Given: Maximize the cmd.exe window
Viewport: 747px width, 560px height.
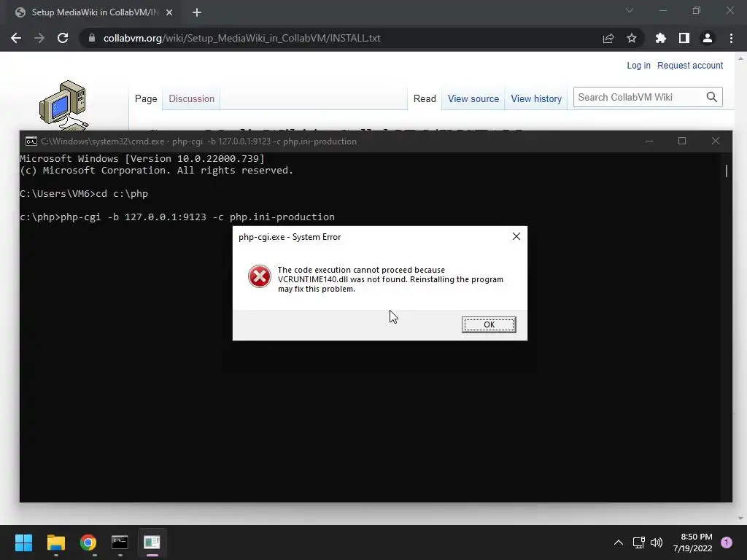Looking at the screenshot, I should click(x=682, y=141).
